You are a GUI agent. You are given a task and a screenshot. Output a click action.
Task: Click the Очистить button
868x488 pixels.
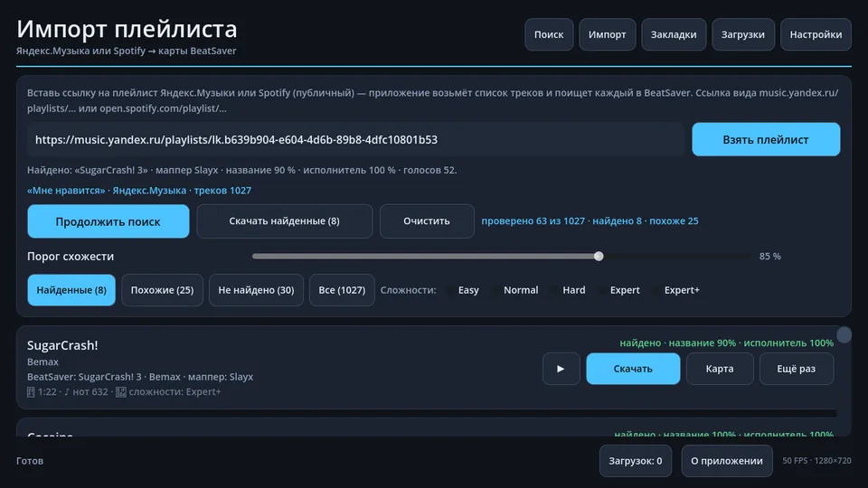click(x=427, y=221)
